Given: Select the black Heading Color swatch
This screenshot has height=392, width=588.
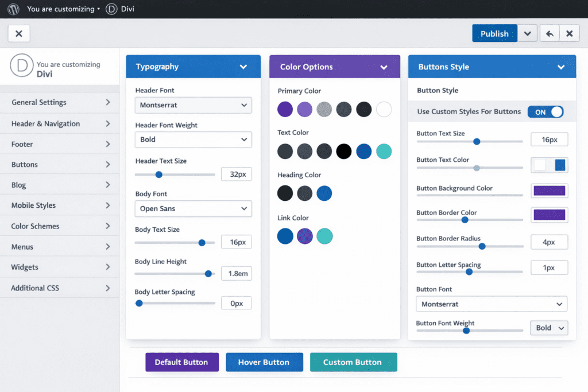Looking at the screenshot, I should tap(285, 193).
